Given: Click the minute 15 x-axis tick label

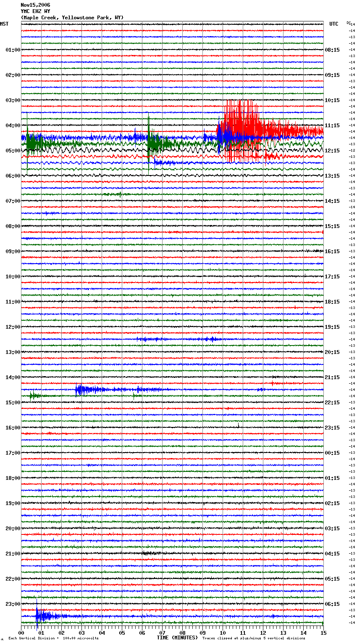Looking at the screenshot, I should pyautogui.click(x=323, y=633).
